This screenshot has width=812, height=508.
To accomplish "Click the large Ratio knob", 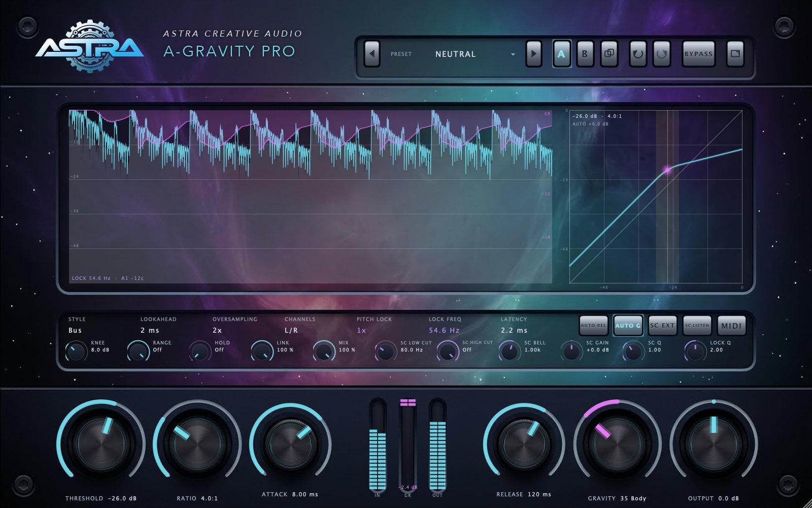I will [197, 443].
